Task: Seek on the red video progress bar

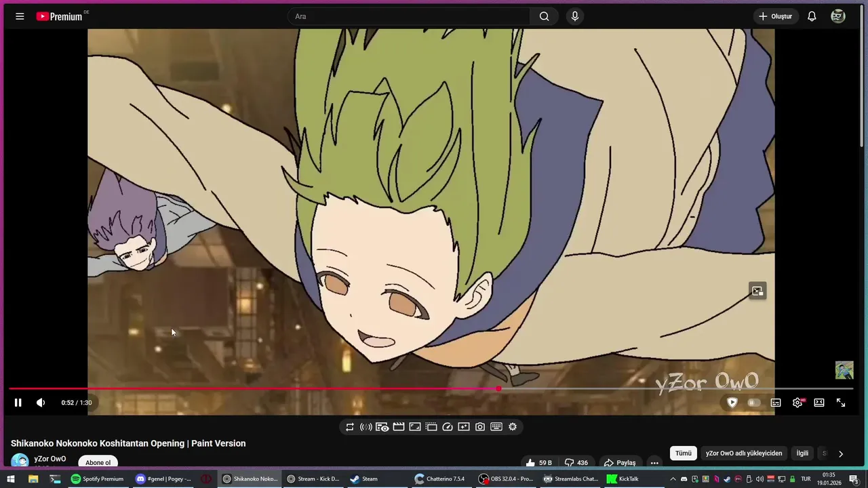Action: click(431, 388)
